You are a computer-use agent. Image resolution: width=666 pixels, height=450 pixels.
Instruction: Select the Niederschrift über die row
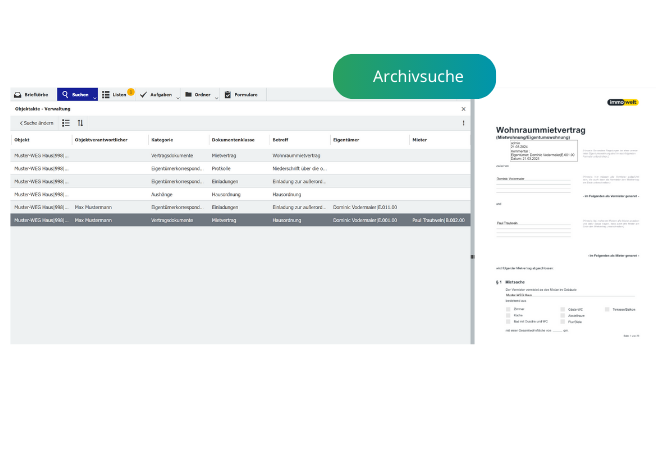click(240, 169)
